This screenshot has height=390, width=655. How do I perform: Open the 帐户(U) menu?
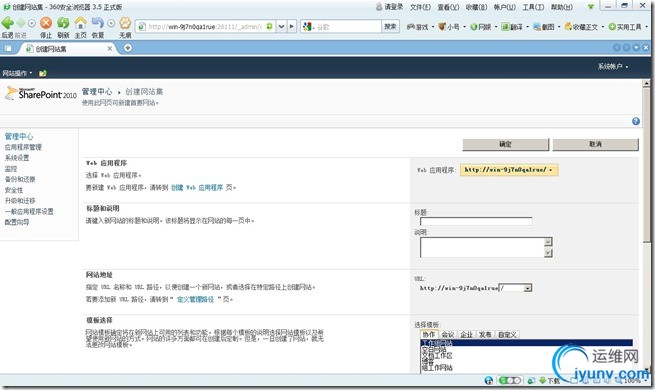(505, 7)
